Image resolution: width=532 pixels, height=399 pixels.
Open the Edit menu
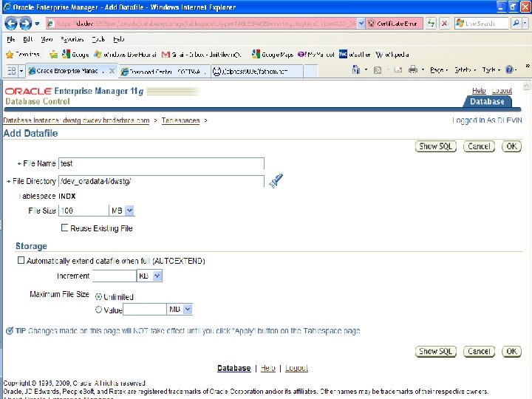pos(28,39)
